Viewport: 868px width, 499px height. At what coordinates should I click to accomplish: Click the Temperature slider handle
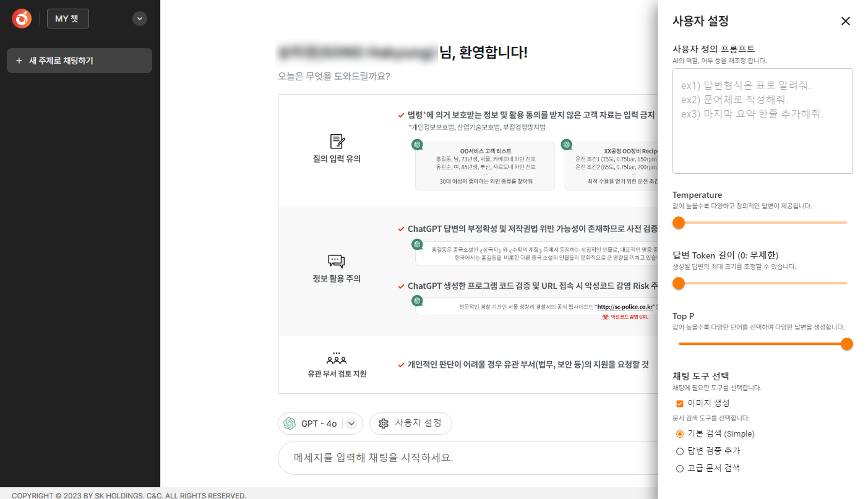pos(679,223)
